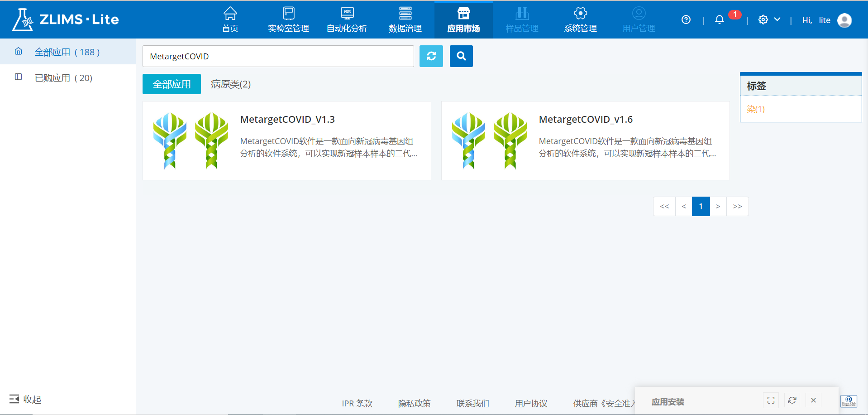Open 系统管理 system management tab
This screenshot has height=415, width=868.
(580, 19)
